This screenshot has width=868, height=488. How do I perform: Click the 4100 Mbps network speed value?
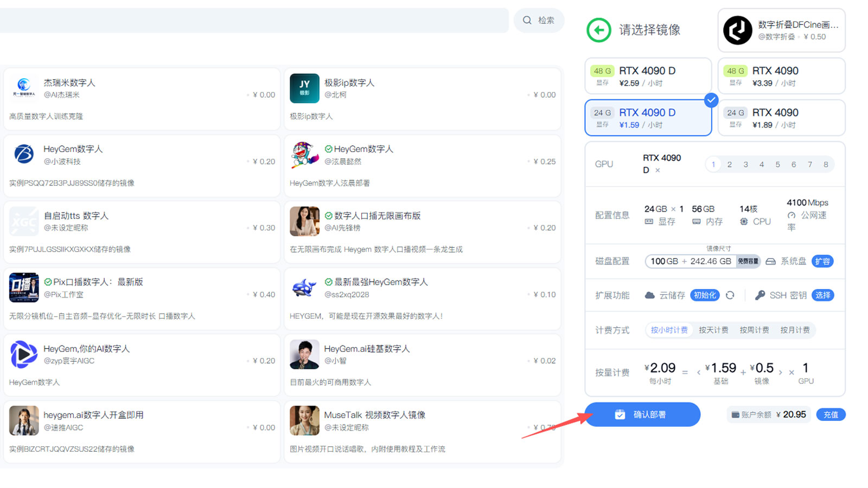(807, 203)
